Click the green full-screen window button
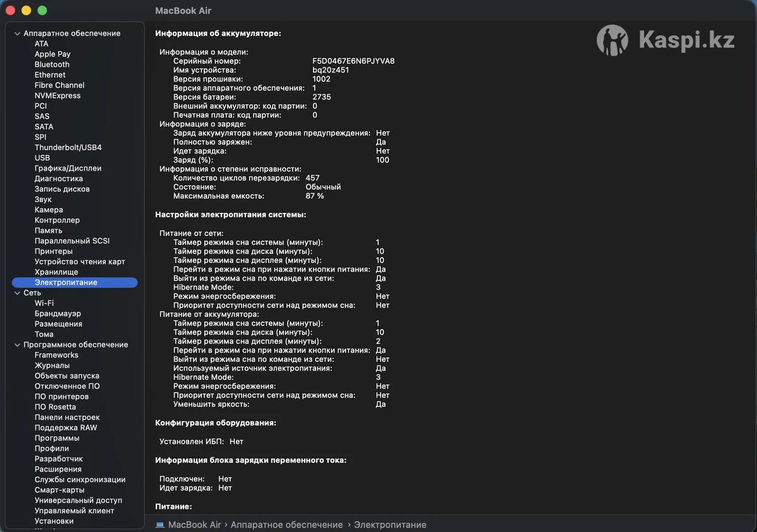The width and height of the screenshot is (757, 532). tap(42, 11)
